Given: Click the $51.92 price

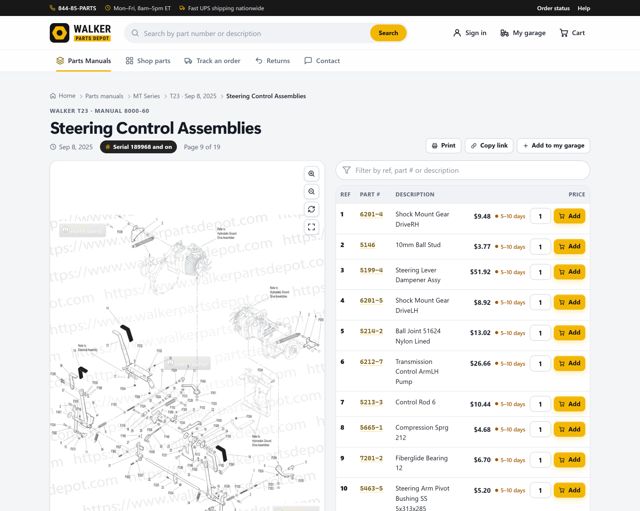Looking at the screenshot, I should (x=480, y=272).
